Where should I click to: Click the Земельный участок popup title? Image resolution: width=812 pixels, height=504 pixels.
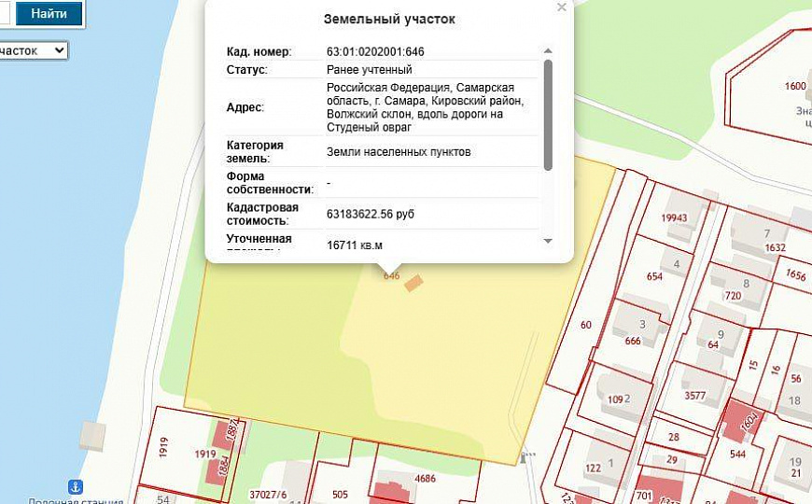tap(389, 20)
